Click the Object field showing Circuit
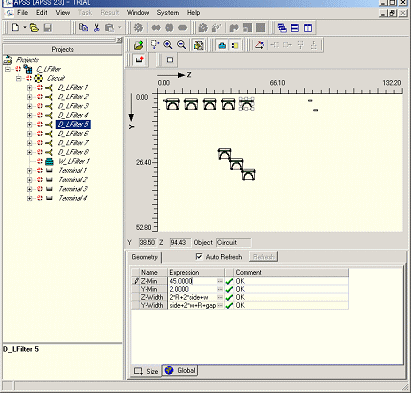411x393 pixels. (234, 243)
